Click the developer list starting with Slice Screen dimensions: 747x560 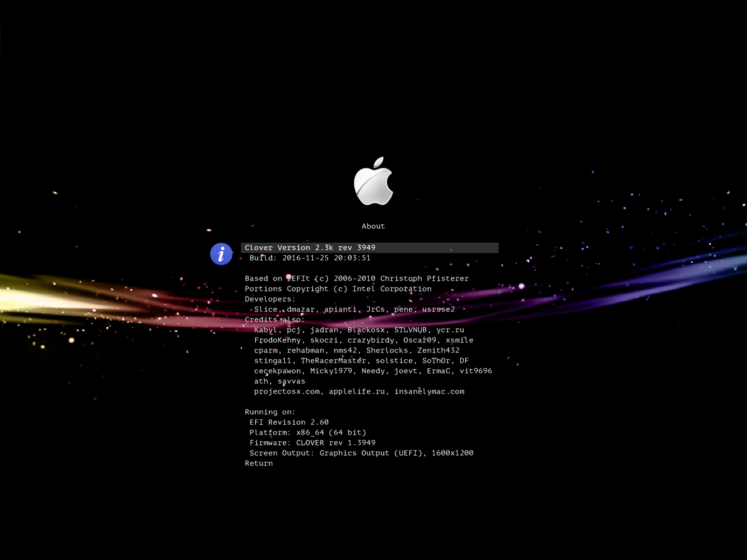(x=354, y=310)
